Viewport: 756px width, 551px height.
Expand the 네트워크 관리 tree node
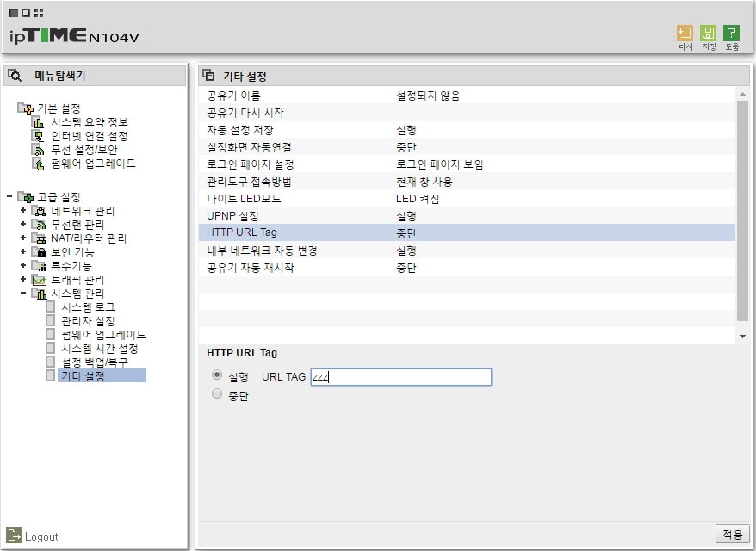23,211
